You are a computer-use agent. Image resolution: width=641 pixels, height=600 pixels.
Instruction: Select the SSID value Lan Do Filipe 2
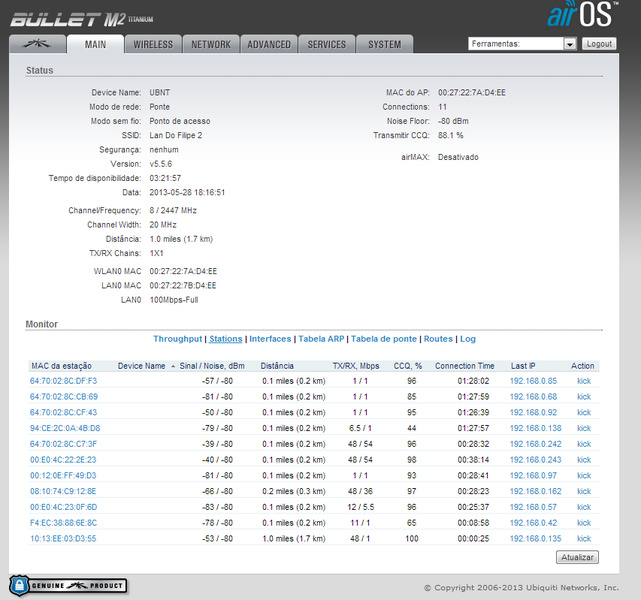point(176,135)
